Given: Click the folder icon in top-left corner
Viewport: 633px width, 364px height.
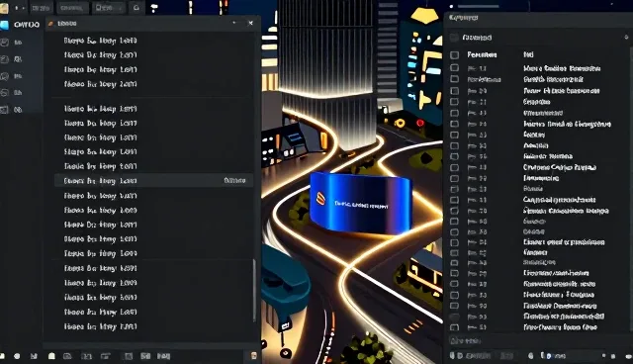Looking at the screenshot, I should pos(4,8).
